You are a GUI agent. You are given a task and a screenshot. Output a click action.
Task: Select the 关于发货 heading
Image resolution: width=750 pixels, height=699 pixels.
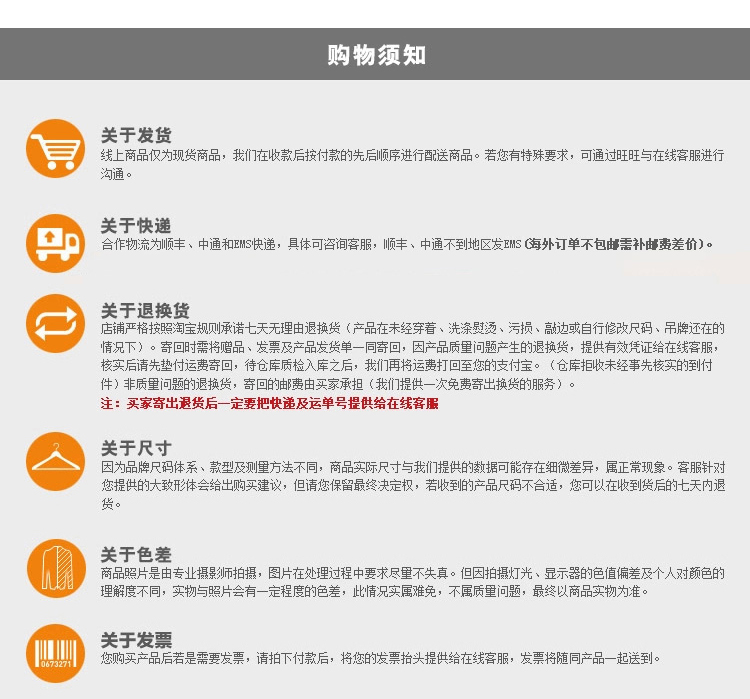click(x=136, y=135)
